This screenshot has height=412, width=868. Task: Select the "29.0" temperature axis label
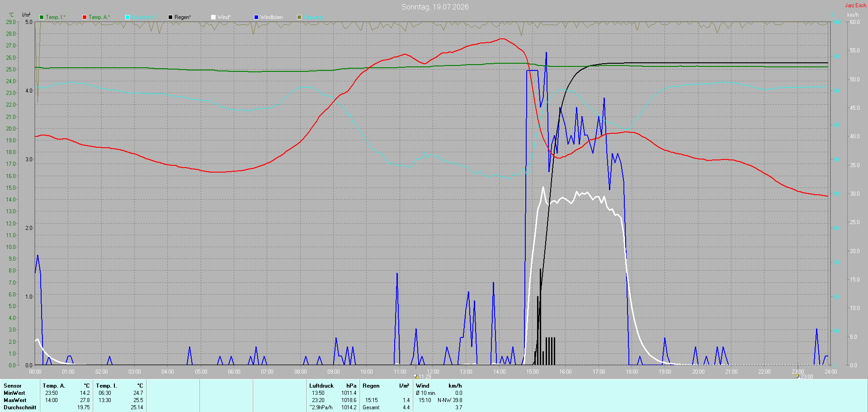pyautogui.click(x=11, y=22)
